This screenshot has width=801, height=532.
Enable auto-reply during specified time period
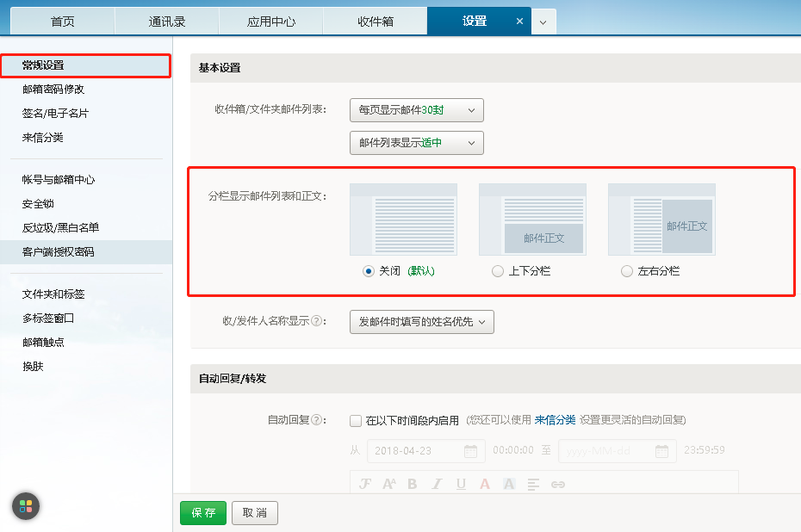[356, 421]
